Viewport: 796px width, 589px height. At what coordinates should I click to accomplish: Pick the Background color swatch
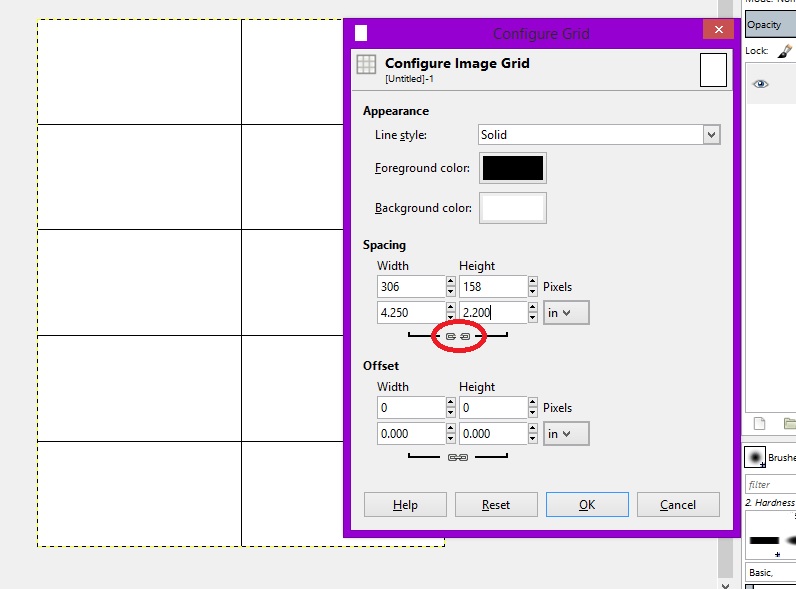(x=513, y=208)
